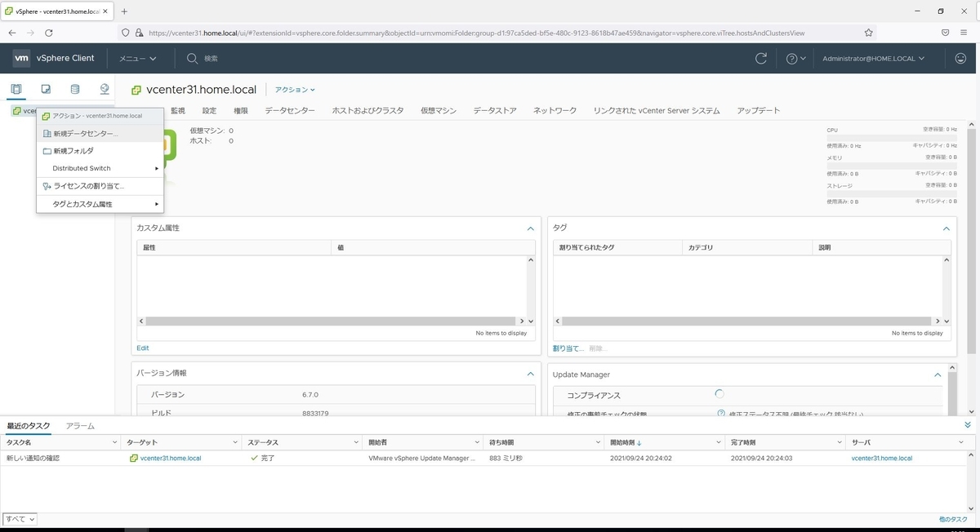The image size is (980, 532).
Task: Switch to アラーム tab
Action: (x=80, y=426)
